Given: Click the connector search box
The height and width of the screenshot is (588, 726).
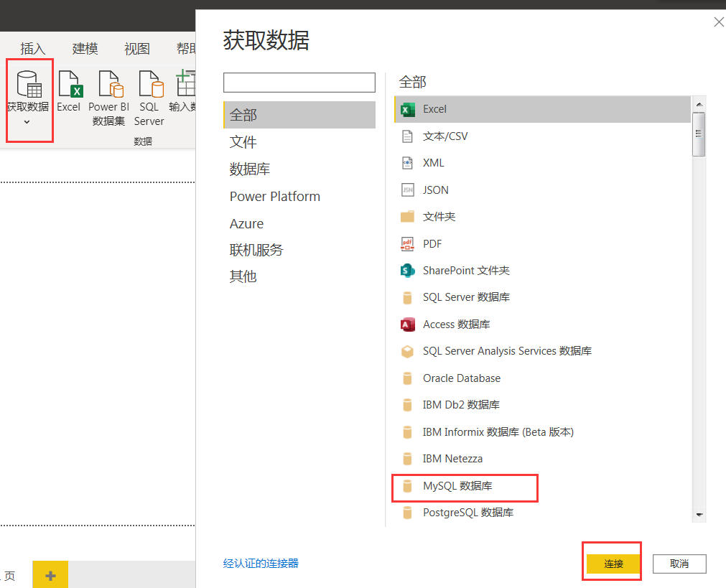Looking at the screenshot, I should click(299, 83).
